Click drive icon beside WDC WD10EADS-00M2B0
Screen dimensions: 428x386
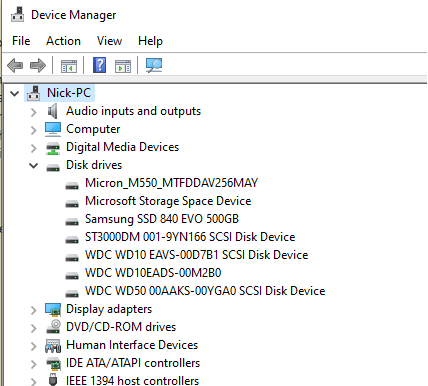click(x=72, y=275)
